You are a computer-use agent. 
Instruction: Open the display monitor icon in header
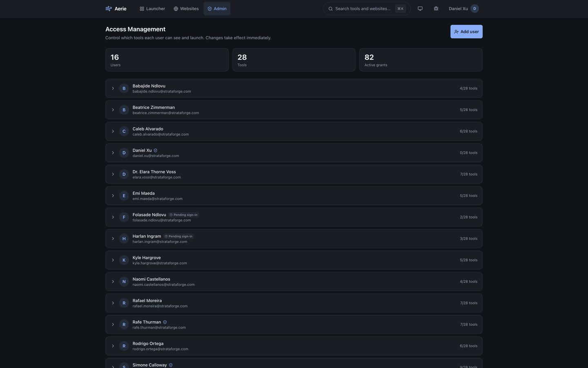tap(420, 9)
